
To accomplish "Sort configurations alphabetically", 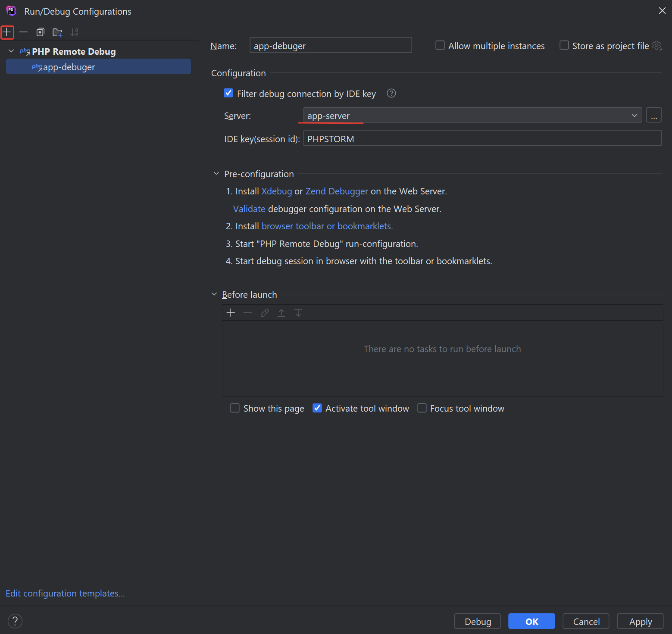I will (x=75, y=32).
